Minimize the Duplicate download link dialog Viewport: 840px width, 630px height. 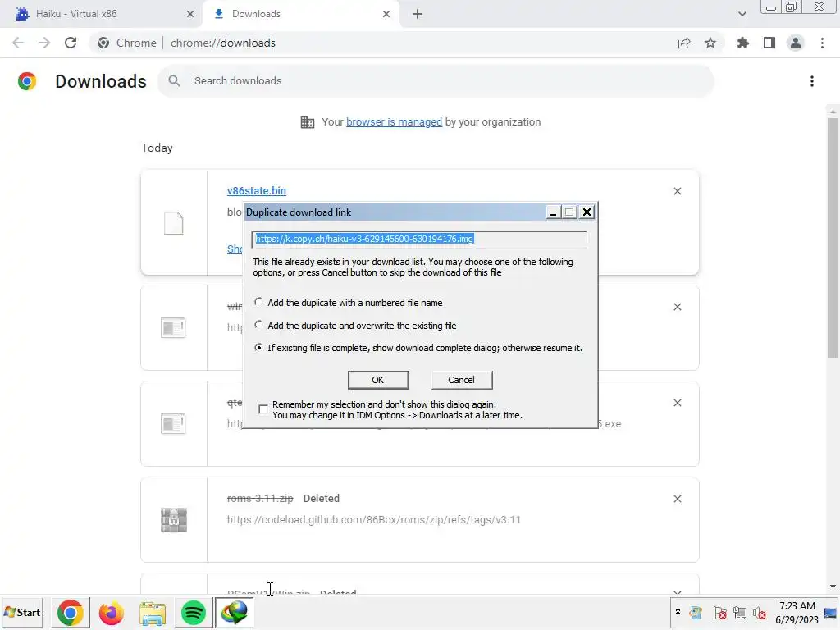pos(554,212)
